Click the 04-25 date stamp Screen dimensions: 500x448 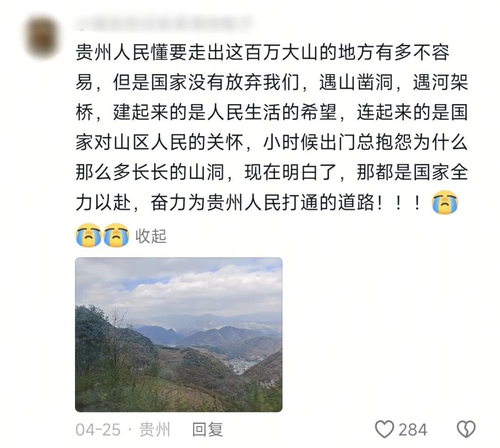tap(98, 429)
